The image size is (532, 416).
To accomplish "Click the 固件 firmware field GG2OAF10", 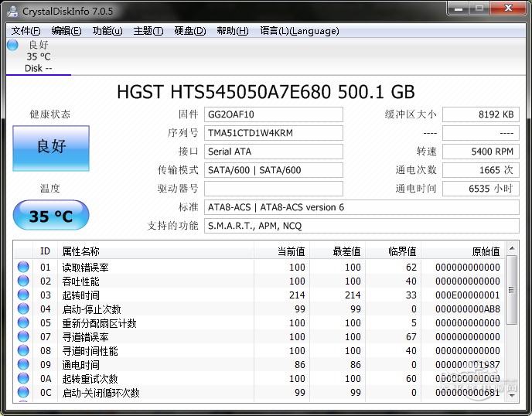I will [x=274, y=114].
